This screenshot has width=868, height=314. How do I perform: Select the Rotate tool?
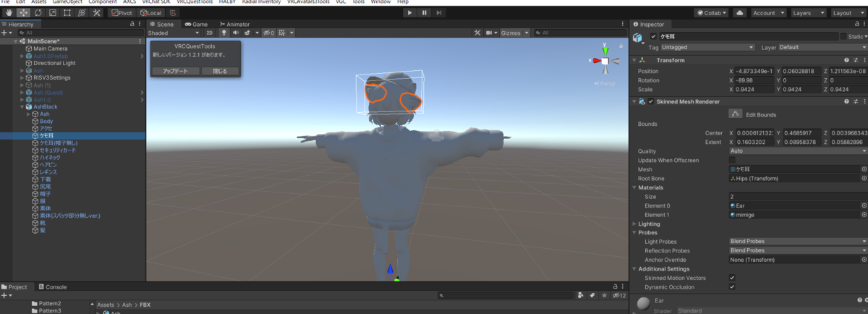coord(37,13)
